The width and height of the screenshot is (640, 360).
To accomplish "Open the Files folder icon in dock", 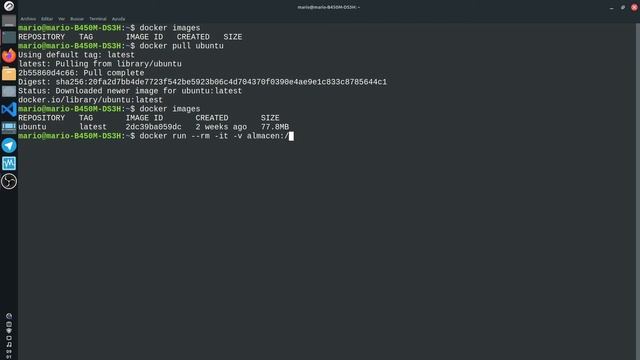I will (x=9, y=73).
